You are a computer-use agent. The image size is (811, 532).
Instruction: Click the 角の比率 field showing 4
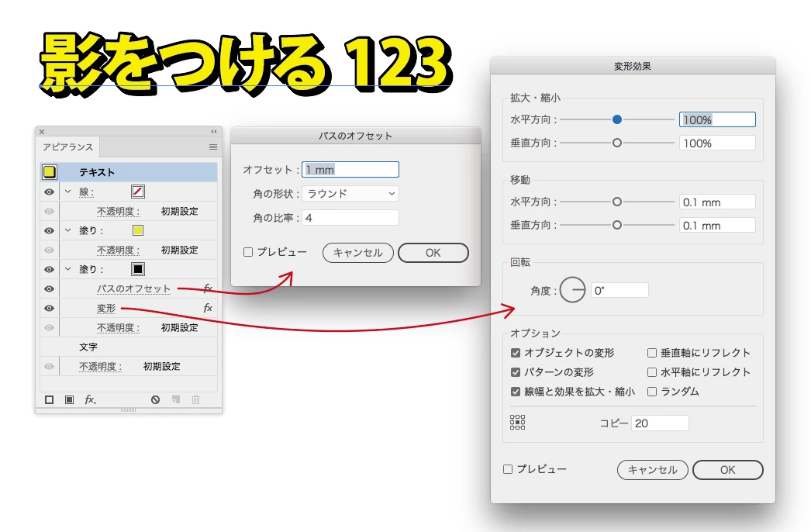pyautogui.click(x=350, y=217)
